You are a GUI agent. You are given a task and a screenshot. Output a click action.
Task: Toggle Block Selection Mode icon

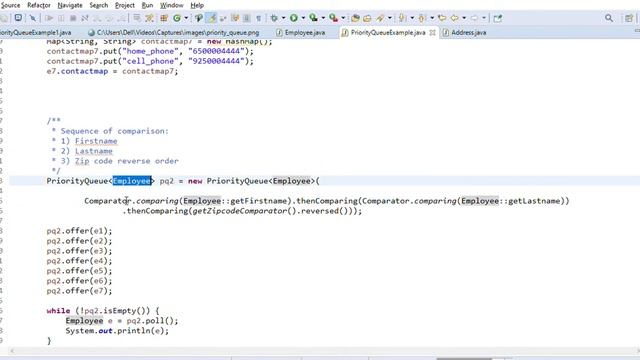click(247, 18)
